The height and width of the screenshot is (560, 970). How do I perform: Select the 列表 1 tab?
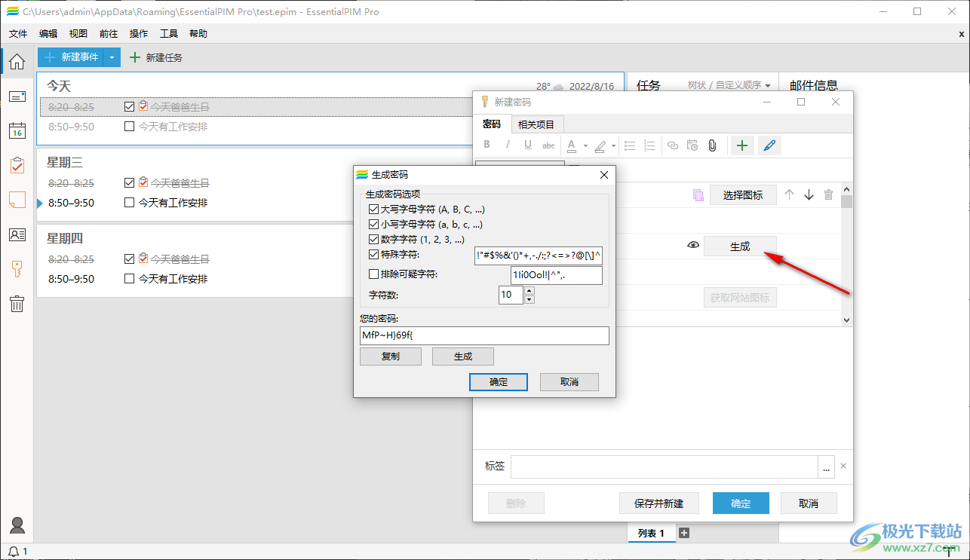pos(651,533)
